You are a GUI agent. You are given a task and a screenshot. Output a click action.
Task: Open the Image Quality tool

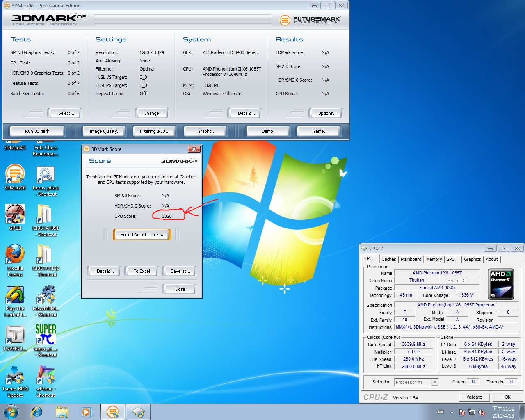[105, 131]
